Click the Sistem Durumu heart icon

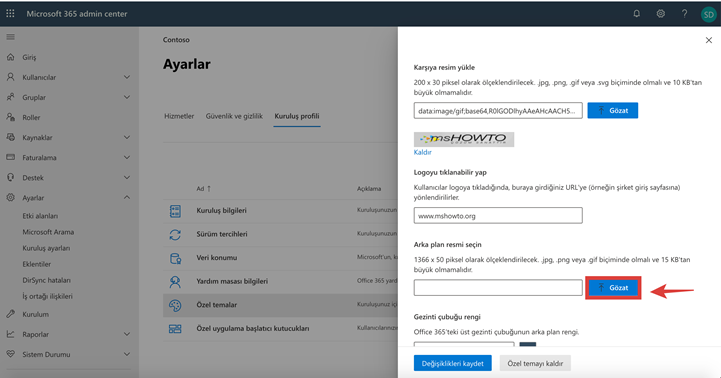point(11,354)
